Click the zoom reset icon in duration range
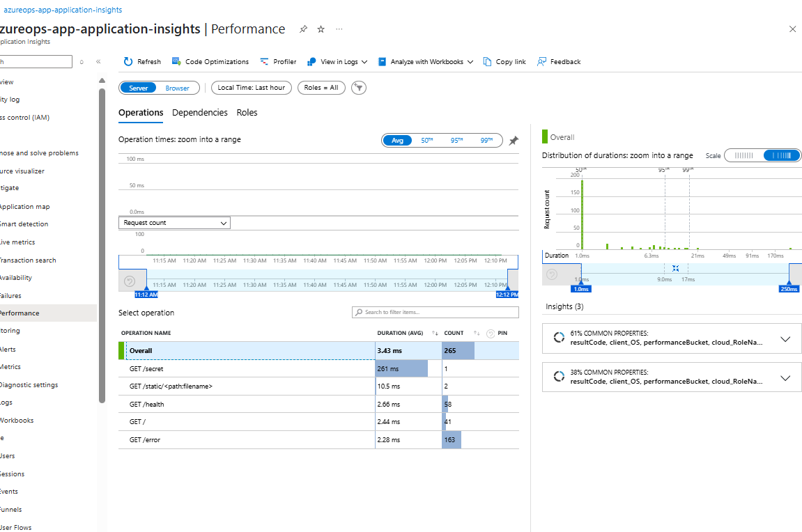Image resolution: width=802 pixels, height=532 pixels. (675, 268)
